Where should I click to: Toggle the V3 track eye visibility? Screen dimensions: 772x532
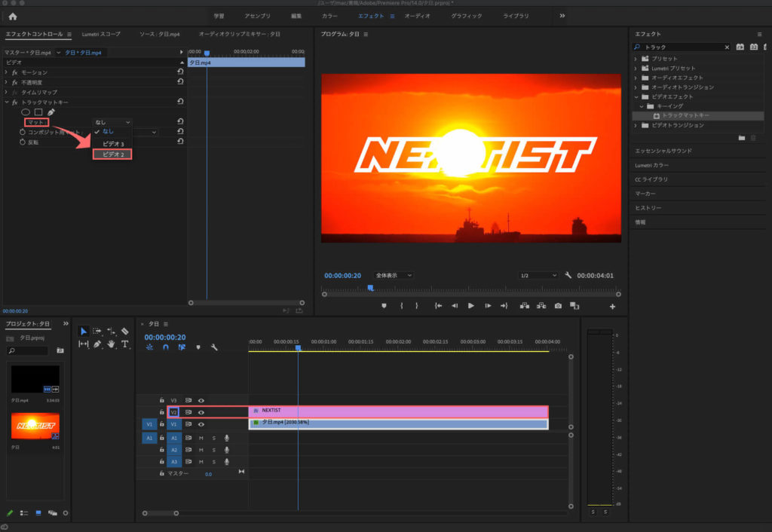(201, 400)
